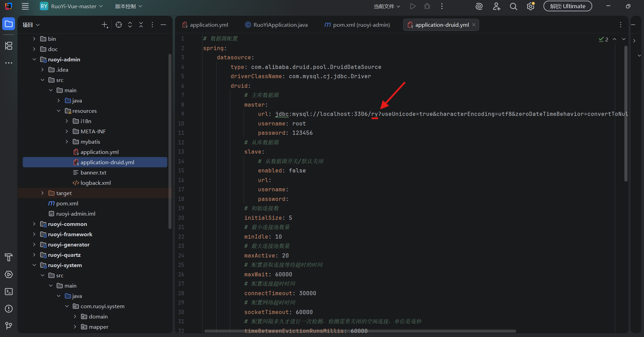The height and width of the screenshot is (337, 644).
Task: Expand the META-INF folder
Action: [67, 131]
